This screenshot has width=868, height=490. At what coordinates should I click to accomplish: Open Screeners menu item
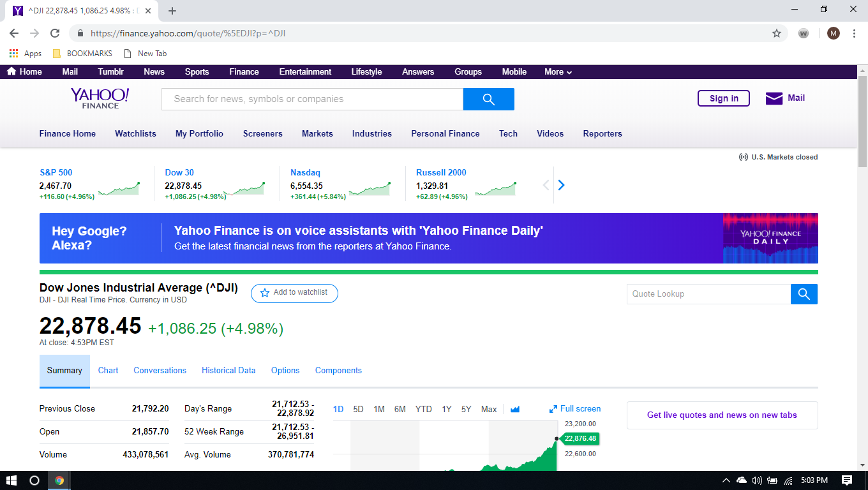[262, 134]
